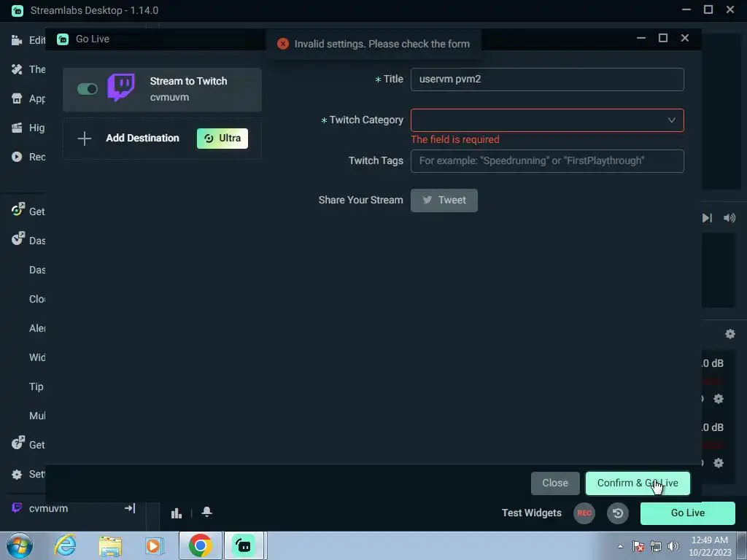Viewport: 747px width, 560px height.
Task: Open Windows Media Player from taskbar
Action: click(155, 545)
